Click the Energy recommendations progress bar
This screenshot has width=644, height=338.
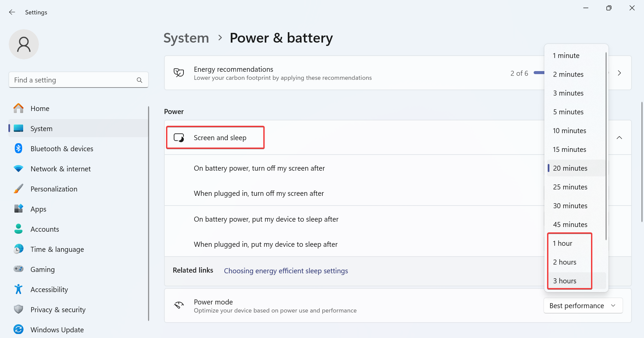[x=539, y=73]
